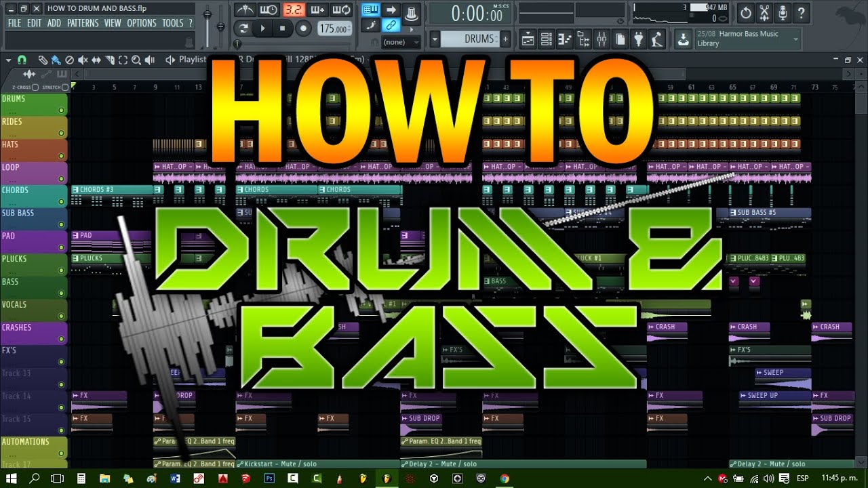Open the undo history icon
This screenshot has height=488, width=868.
[745, 12]
